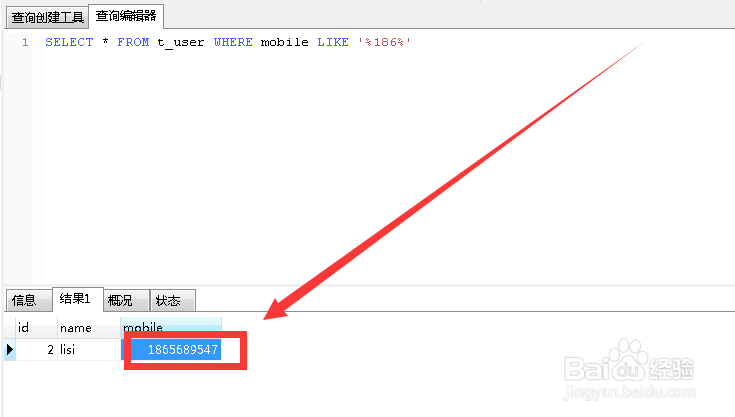The image size is (735, 417).
Task: Select the 查询编辑器 tab
Action: 126,16
